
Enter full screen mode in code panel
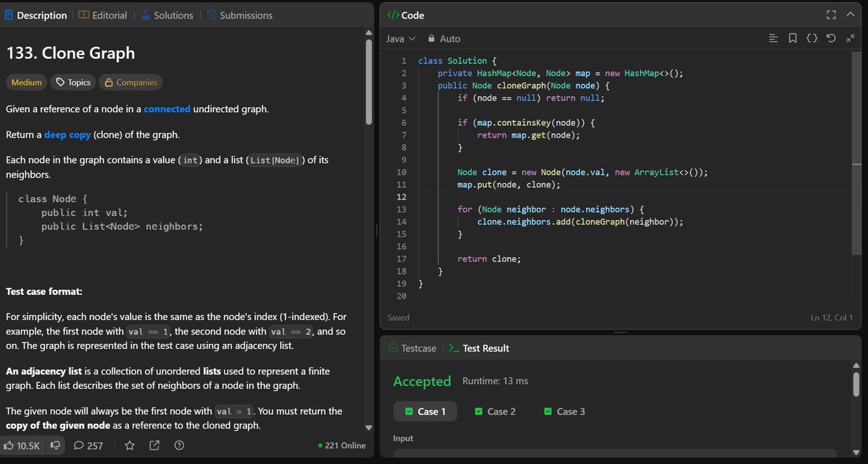click(831, 15)
